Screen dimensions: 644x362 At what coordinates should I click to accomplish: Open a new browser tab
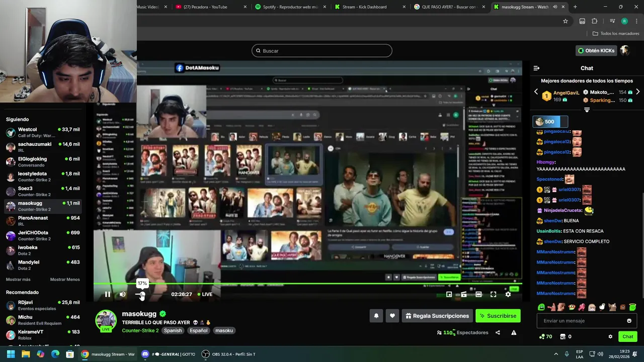[x=575, y=7]
